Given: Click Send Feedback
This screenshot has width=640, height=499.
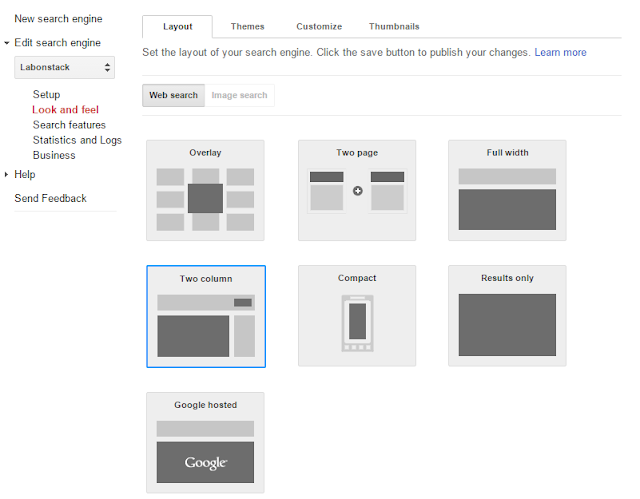Looking at the screenshot, I should [x=50, y=198].
